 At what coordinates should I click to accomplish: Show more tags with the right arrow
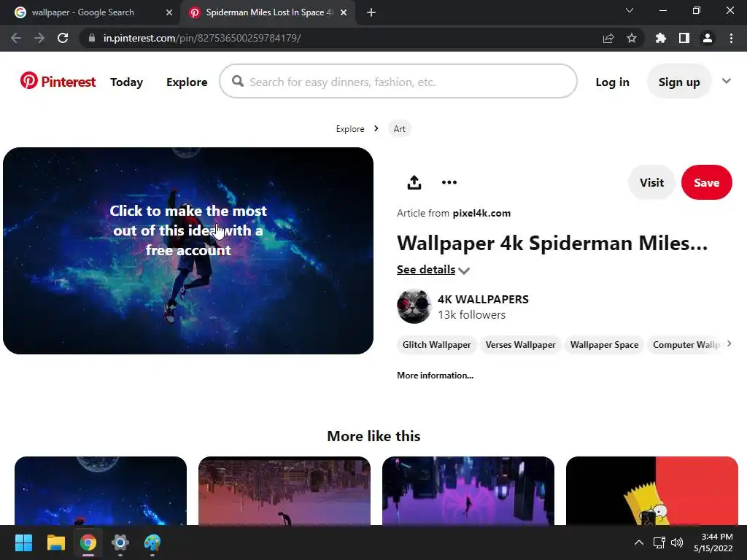(729, 344)
